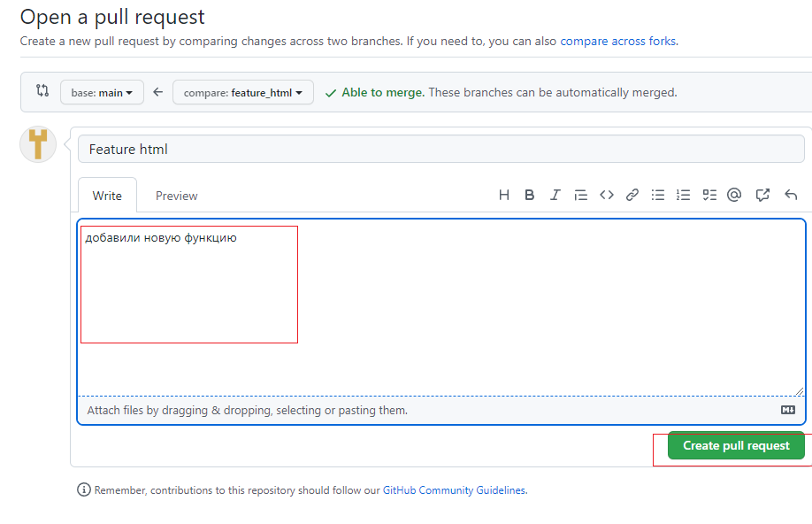Insert a heading with the H icon
This screenshot has height=524, width=812.
point(504,195)
